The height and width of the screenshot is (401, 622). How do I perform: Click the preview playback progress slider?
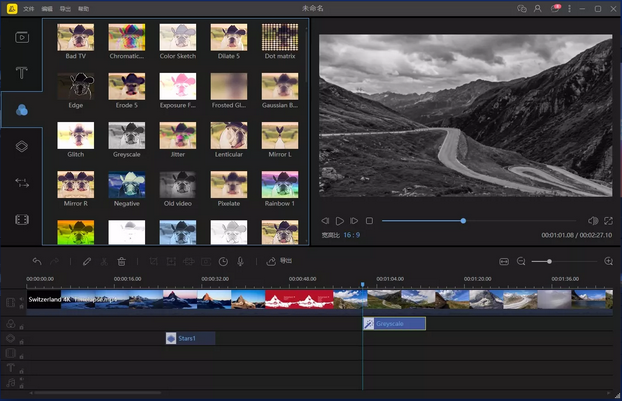tap(463, 220)
